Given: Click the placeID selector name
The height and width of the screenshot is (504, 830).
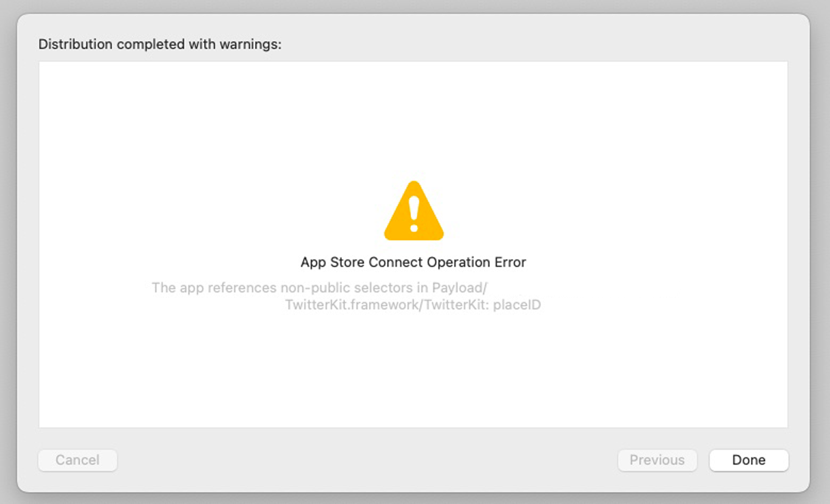Looking at the screenshot, I should (x=517, y=305).
